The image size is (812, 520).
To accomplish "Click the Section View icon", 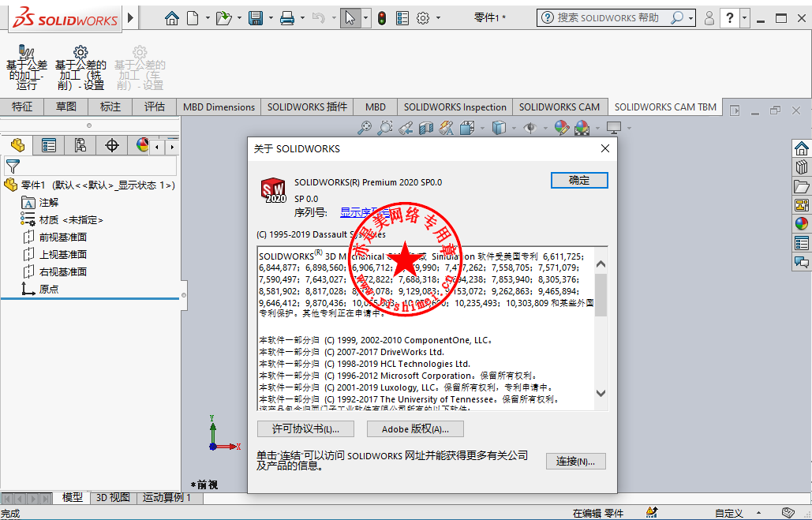I will (x=426, y=127).
